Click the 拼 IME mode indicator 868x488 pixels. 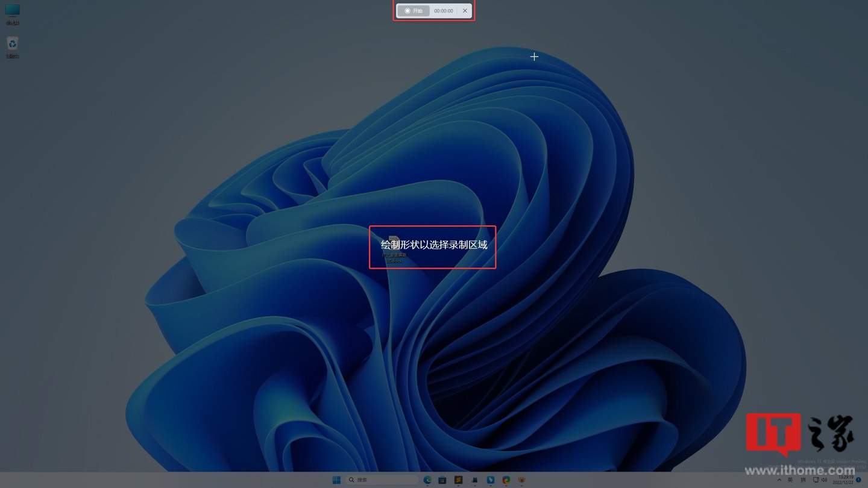click(x=803, y=480)
